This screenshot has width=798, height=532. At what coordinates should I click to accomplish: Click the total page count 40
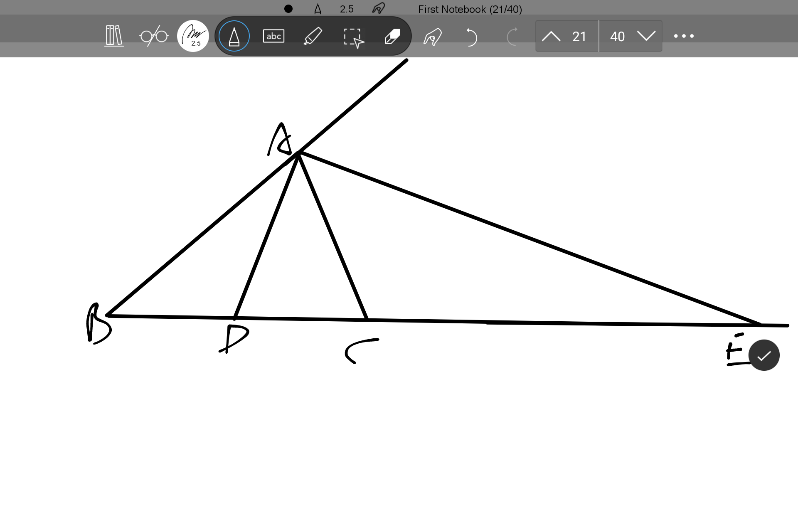tap(617, 37)
